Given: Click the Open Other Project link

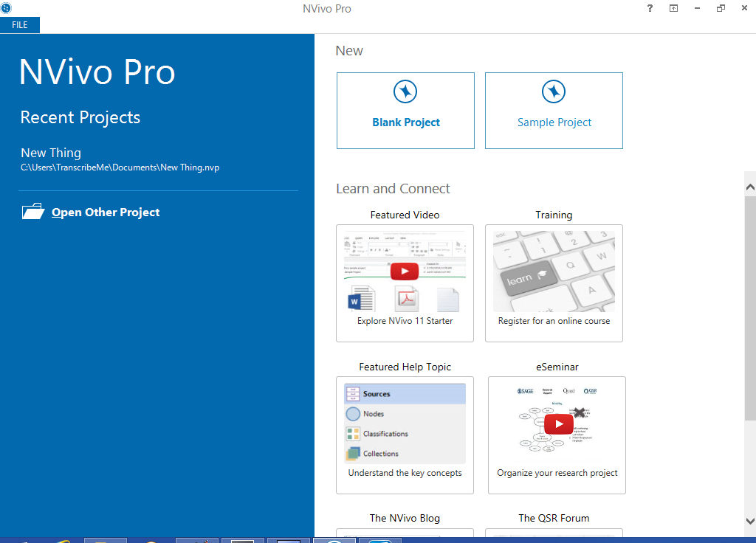Looking at the screenshot, I should 106,212.
